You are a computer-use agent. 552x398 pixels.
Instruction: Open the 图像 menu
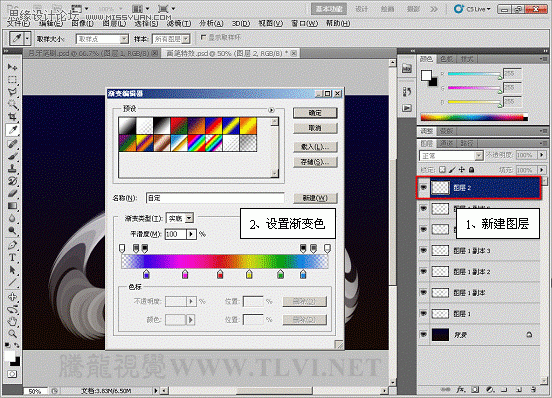coord(82,24)
